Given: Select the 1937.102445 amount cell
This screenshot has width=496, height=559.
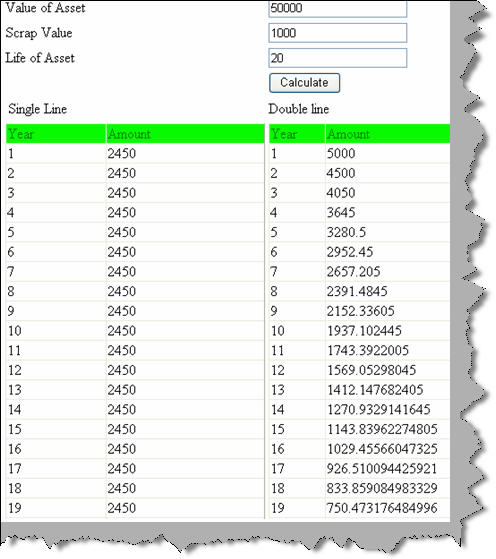Looking at the screenshot, I should coord(388,331).
